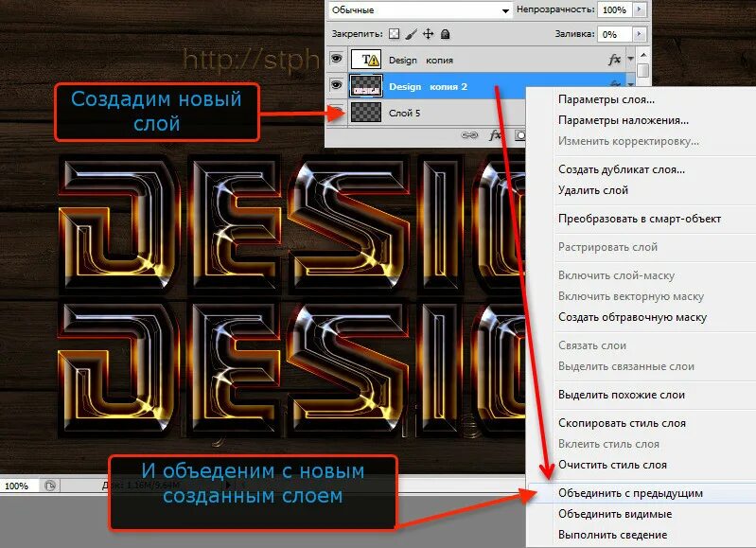
Task: Click disabled Включить векторную маску menu entry
Action: pyautogui.click(x=631, y=296)
